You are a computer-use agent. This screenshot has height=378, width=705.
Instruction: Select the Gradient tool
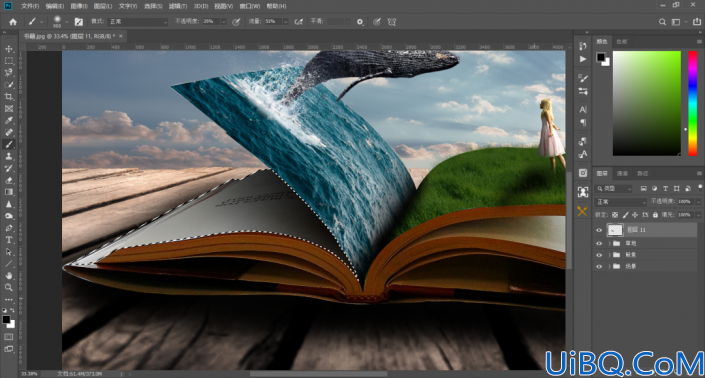click(9, 192)
